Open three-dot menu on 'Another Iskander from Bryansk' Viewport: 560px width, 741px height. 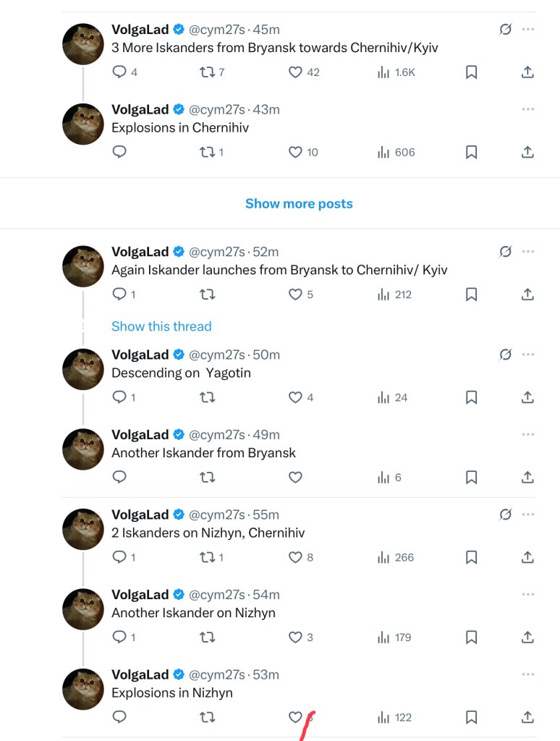pos(528,434)
